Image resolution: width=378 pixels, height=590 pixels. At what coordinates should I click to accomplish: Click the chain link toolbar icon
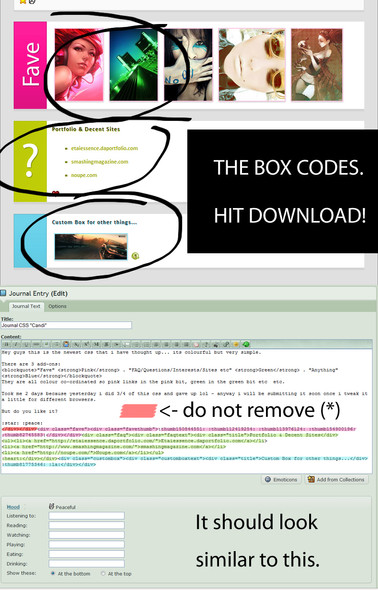coord(226,344)
